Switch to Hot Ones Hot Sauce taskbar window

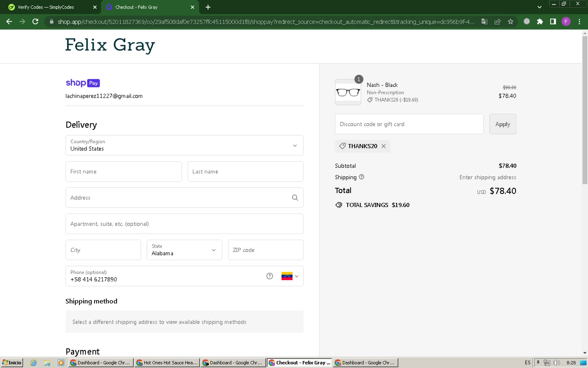(167, 363)
